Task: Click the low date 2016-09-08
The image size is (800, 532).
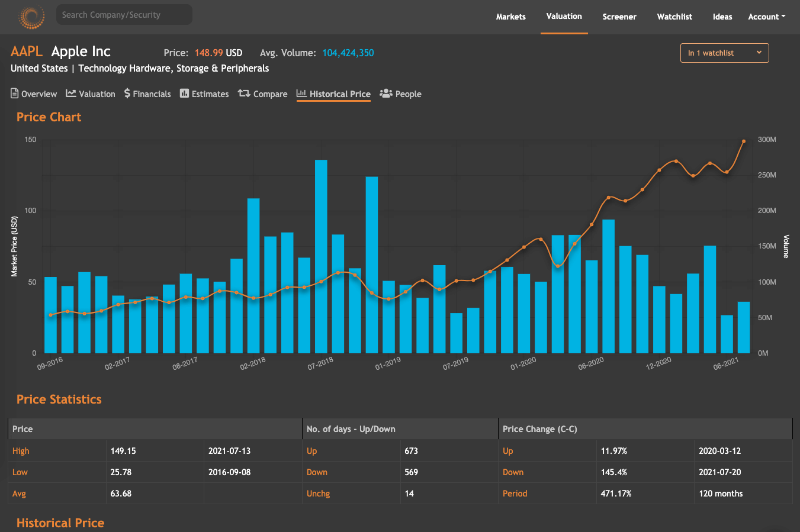Action: (x=229, y=472)
